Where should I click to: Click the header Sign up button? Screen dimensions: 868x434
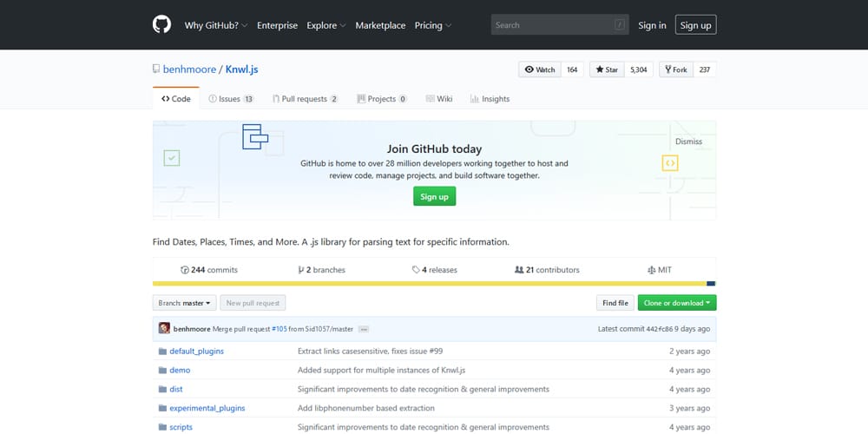pos(696,25)
